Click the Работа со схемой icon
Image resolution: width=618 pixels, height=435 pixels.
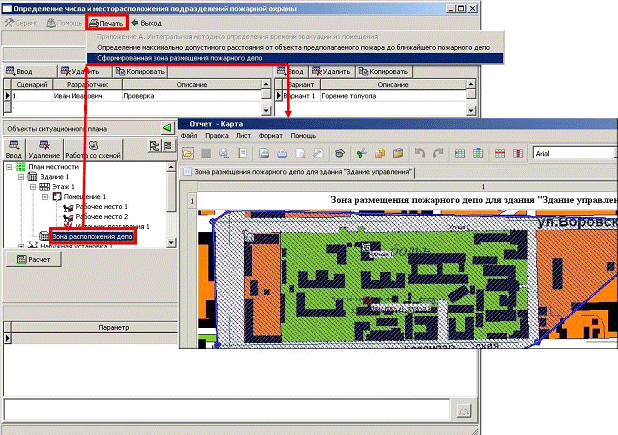(93, 149)
